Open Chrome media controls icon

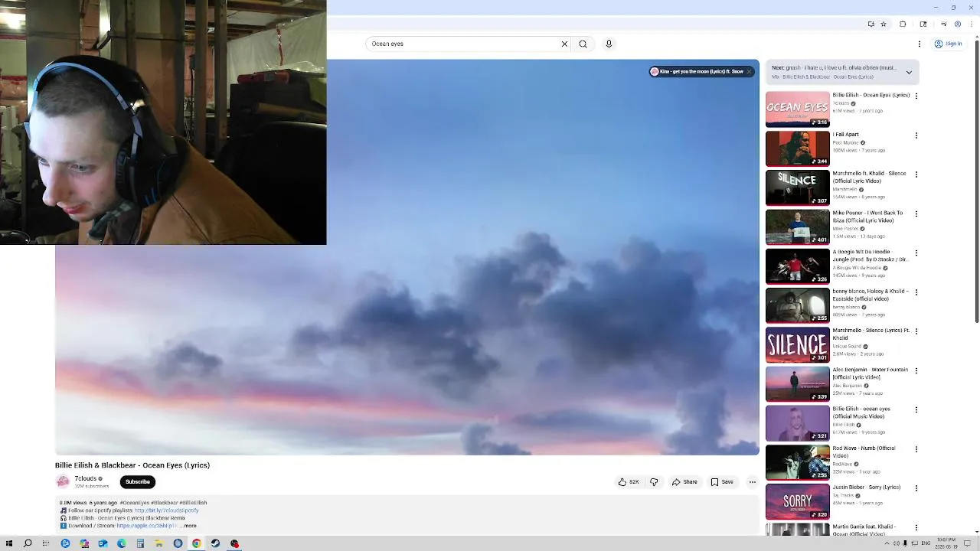coord(943,24)
